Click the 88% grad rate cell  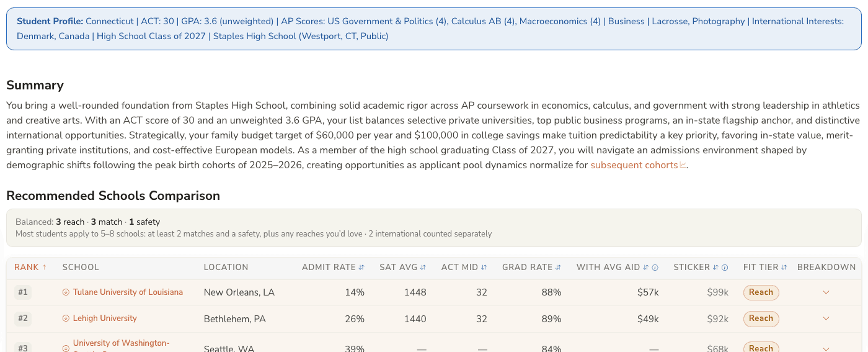pyautogui.click(x=551, y=292)
